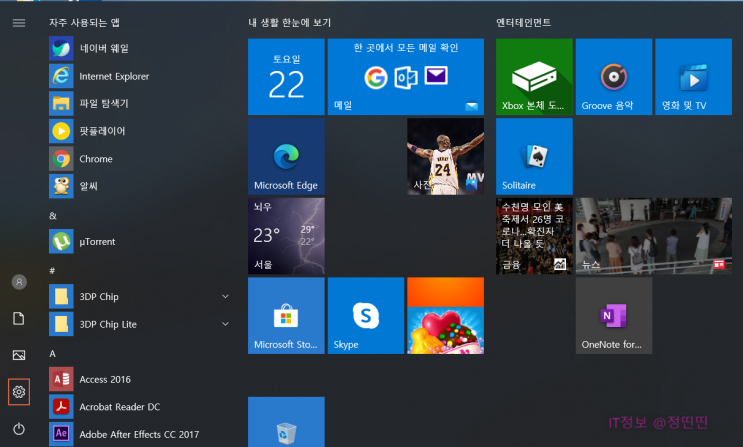Click the Power button icon
The image size is (743, 447).
click(x=19, y=429)
